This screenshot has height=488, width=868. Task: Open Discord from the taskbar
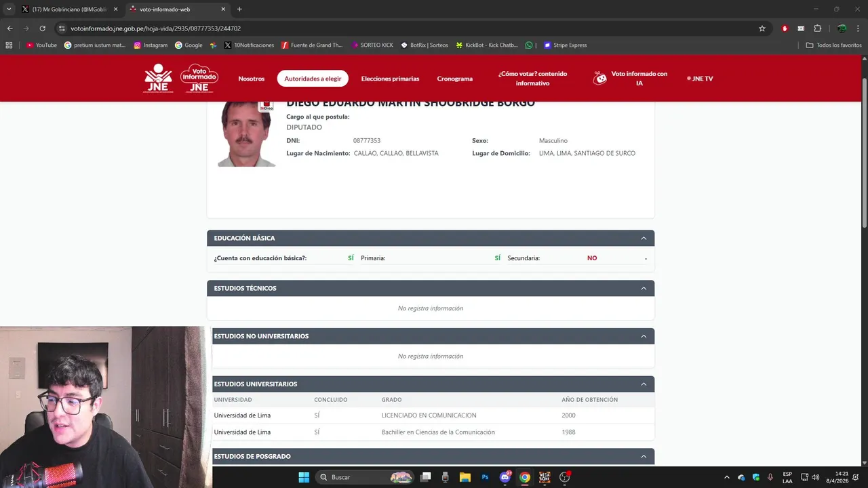[505, 477]
